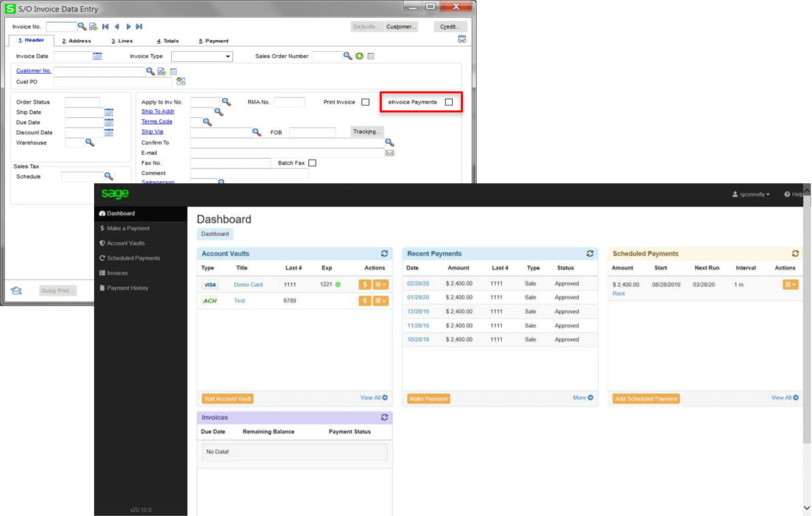Click the printer icon below Credit button
This screenshot has height=516, width=812.
coord(462,40)
